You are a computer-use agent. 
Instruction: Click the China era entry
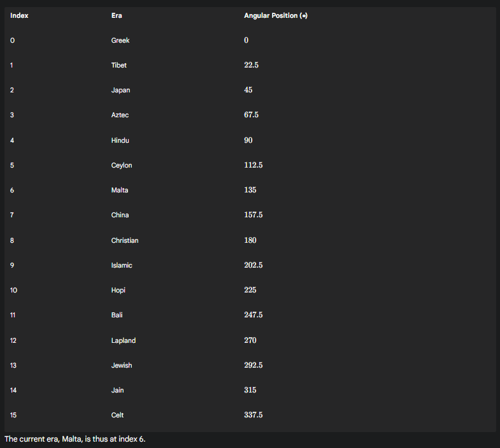tap(120, 215)
